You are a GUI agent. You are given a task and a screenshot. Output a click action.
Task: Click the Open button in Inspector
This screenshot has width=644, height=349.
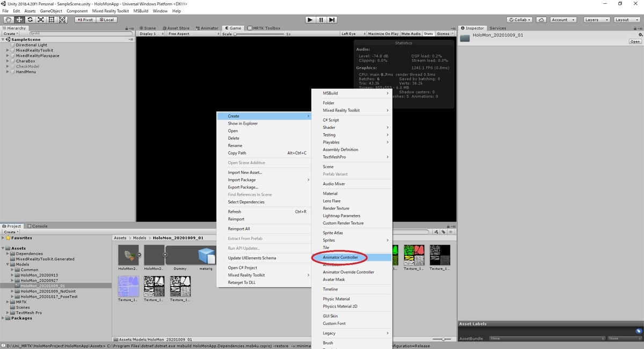[635, 41]
